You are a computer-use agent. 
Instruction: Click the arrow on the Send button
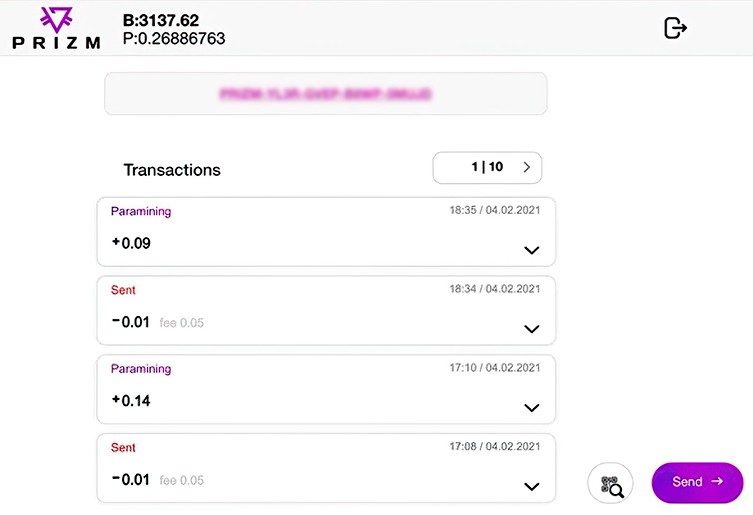pos(717,481)
